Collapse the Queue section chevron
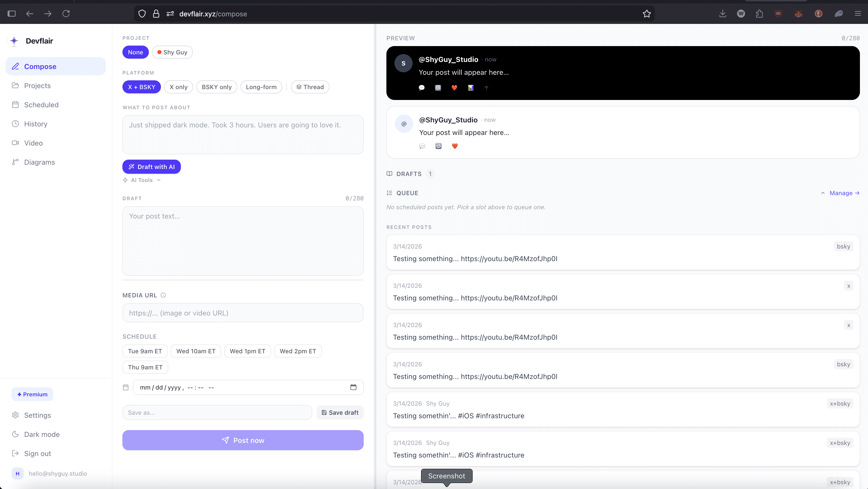This screenshot has height=489, width=868. [822, 193]
